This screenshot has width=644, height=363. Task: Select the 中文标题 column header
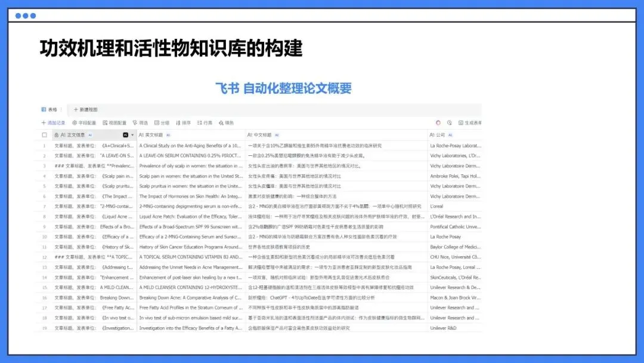tap(336, 135)
